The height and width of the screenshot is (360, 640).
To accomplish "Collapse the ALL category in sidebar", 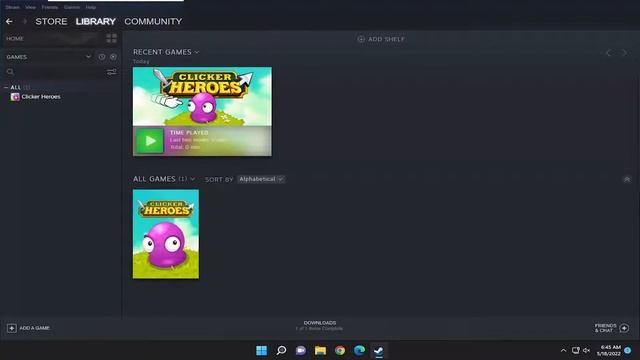I will coord(6,87).
